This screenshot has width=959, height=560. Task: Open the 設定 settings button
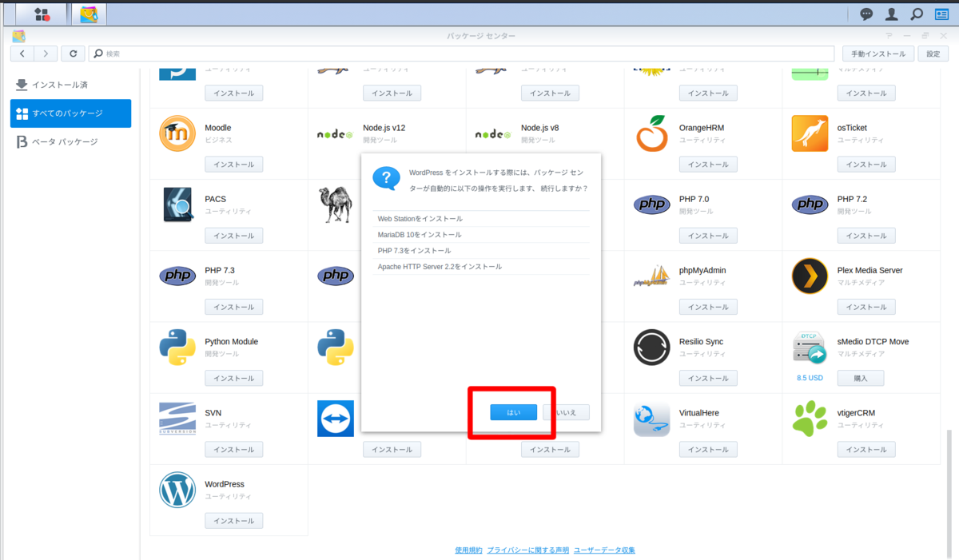coord(933,54)
